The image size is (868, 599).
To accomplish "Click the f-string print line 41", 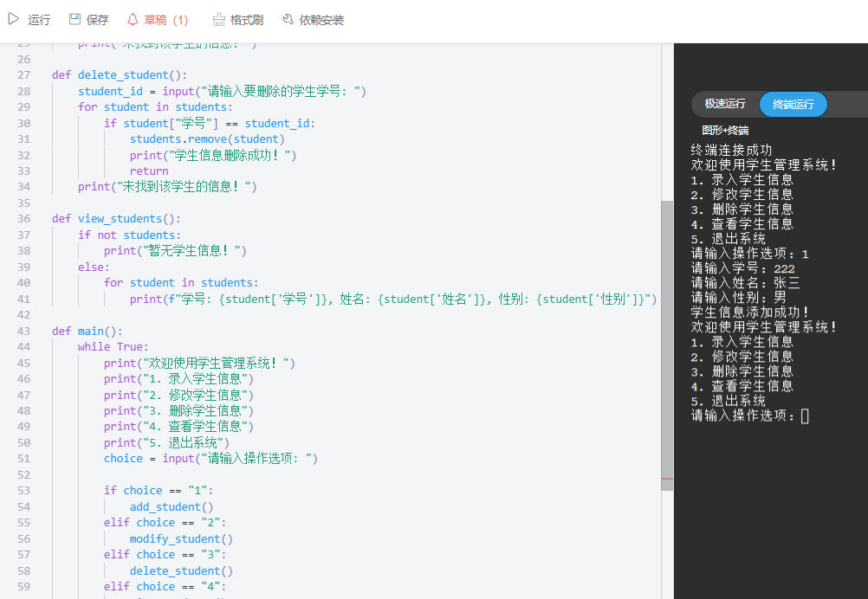I will 393,299.
